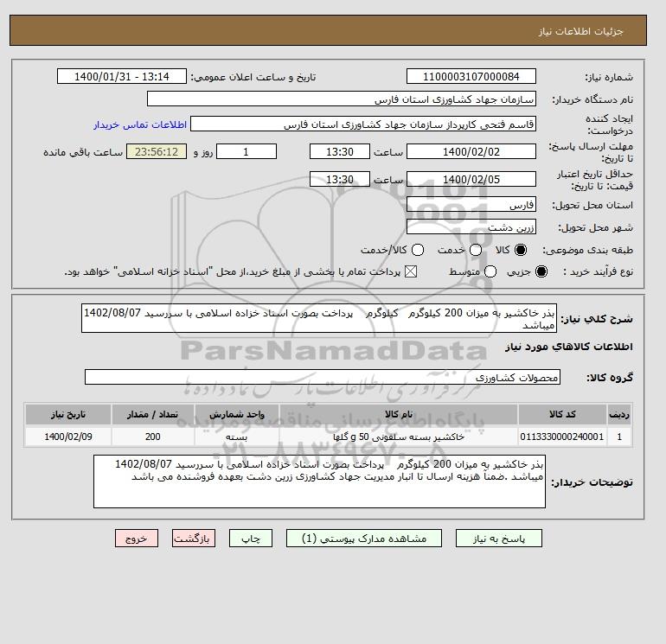Click the need number field 1100003107000084
666x644 pixels.
471,76
